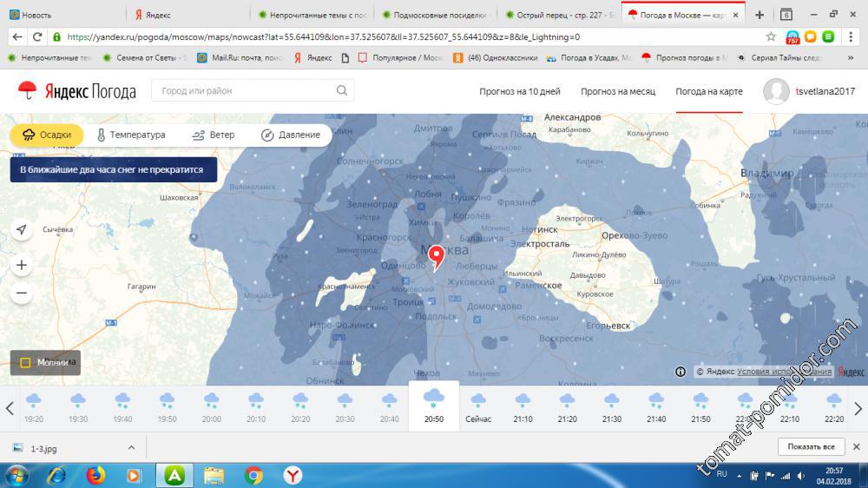Open the map info icon
868x488 pixels.
pos(681,372)
